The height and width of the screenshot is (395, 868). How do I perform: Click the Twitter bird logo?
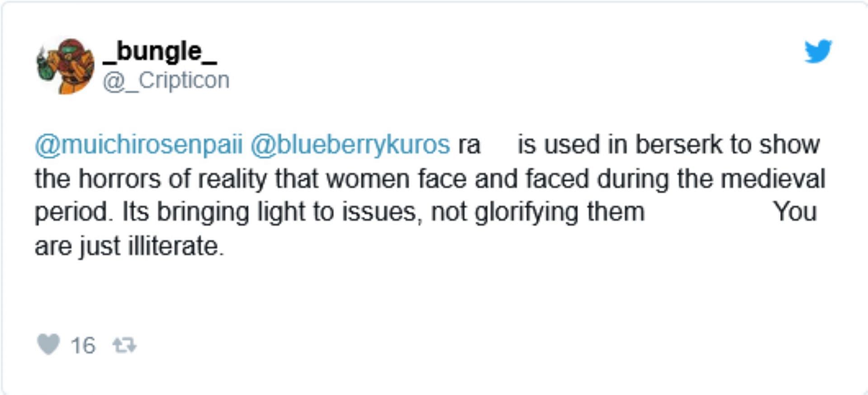click(818, 51)
